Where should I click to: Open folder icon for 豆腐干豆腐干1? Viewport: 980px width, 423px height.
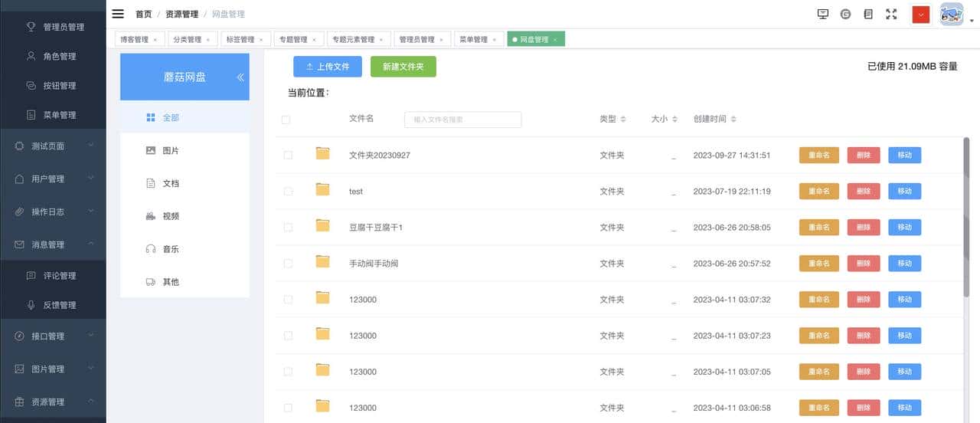tap(322, 226)
